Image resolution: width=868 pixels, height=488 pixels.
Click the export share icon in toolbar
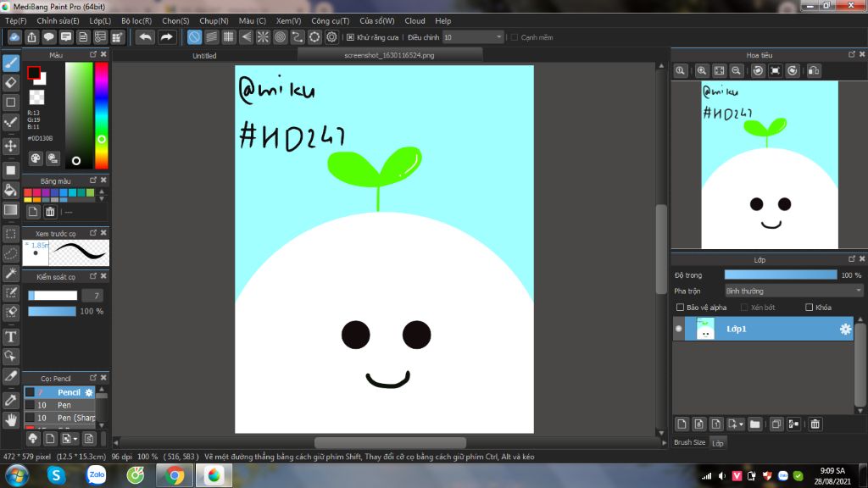point(31,37)
